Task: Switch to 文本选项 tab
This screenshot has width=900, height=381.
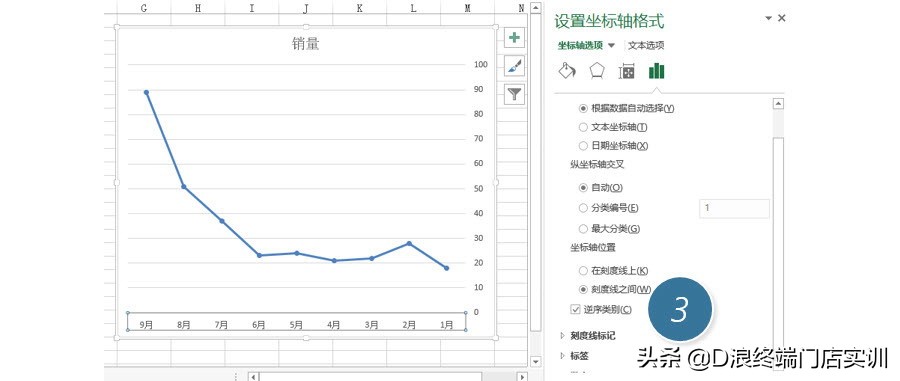Action: 646,45
